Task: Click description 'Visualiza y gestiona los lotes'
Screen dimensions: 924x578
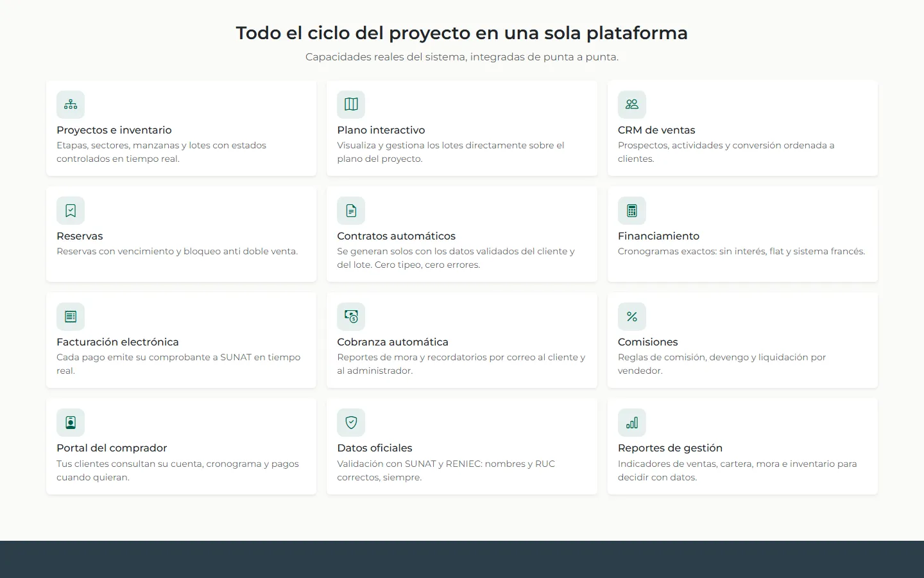Action: pyautogui.click(x=451, y=152)
